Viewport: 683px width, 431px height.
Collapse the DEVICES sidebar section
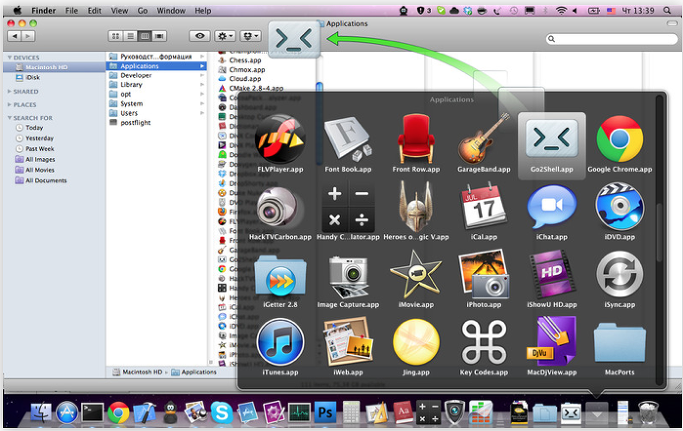[x=10, y=58]
